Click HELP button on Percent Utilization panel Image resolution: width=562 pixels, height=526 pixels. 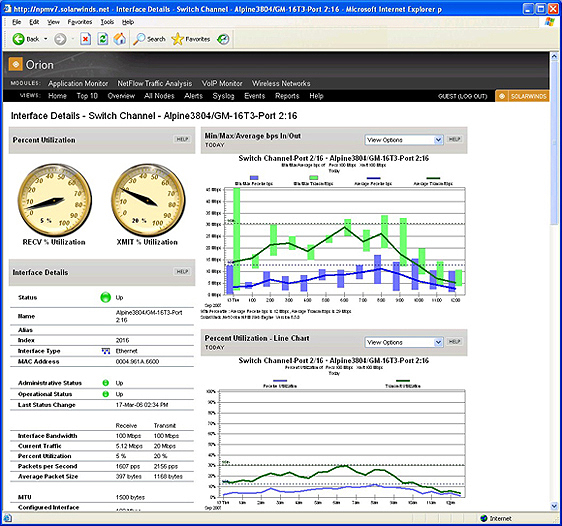(x=182, y=139)
